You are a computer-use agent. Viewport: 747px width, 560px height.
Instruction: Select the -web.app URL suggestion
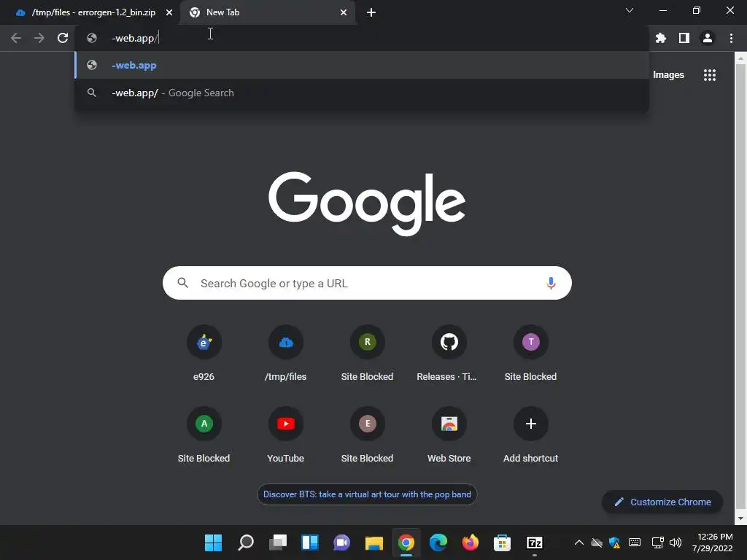coord(362,65)
